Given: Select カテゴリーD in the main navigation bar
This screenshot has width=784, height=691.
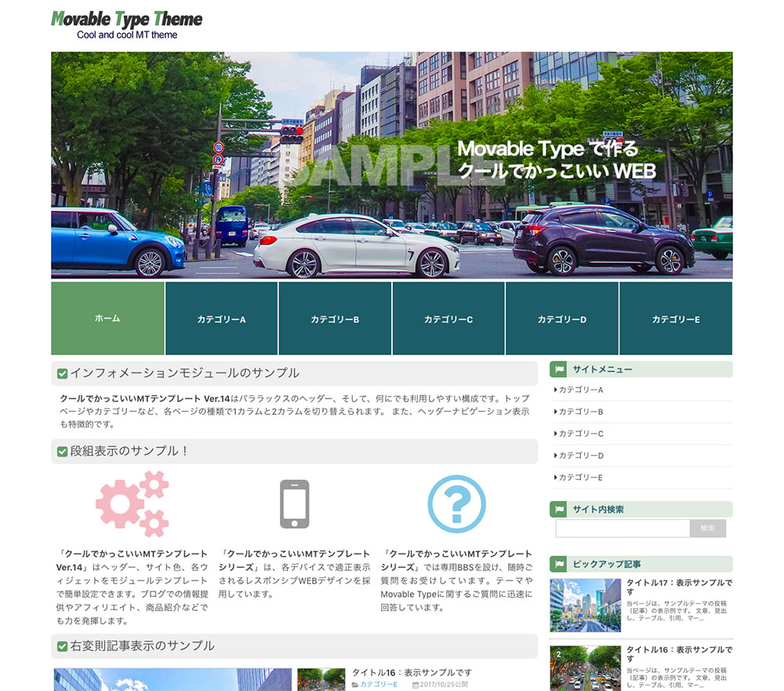Looking at the screenshot, I should click(x=562, y=318).
